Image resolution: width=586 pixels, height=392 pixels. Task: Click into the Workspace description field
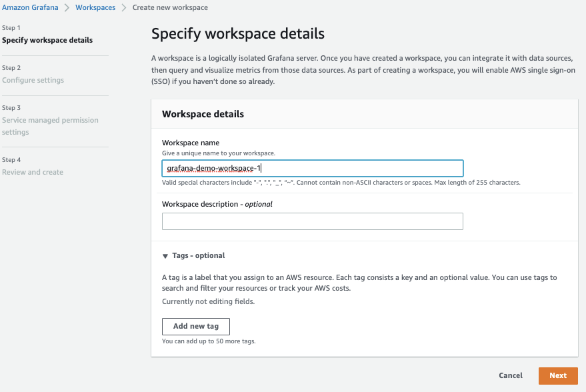click(x=313, y=221)
